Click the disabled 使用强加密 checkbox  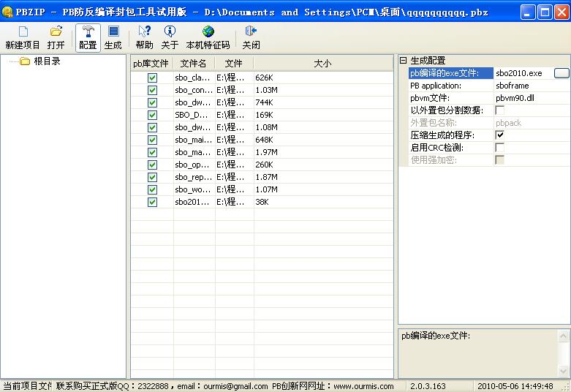pos(499,159)
